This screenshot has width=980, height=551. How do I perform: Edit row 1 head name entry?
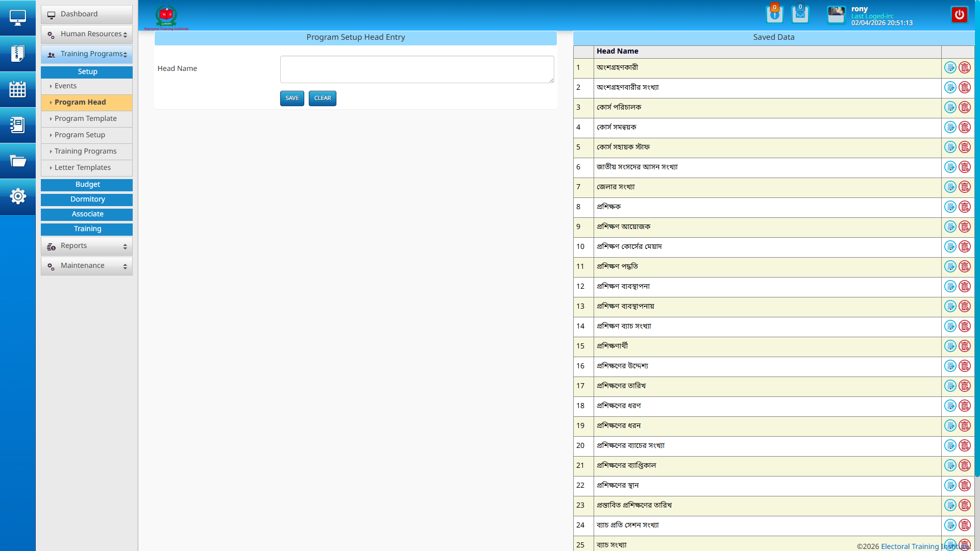click(x=950, y=67)
